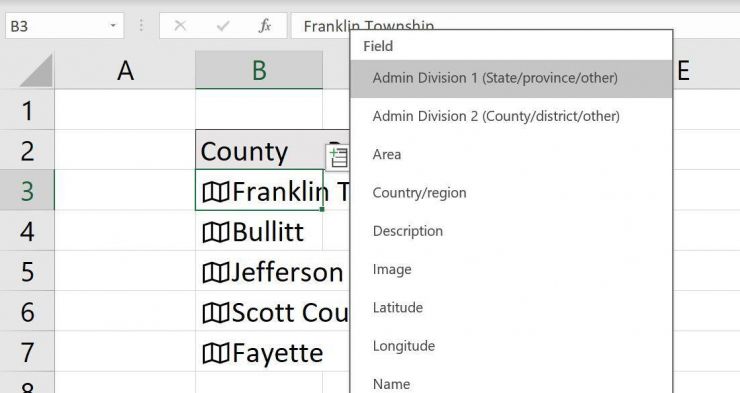The image size is (740, 393).
Task: Click the Fayette cell text
Action: (278, 354)
